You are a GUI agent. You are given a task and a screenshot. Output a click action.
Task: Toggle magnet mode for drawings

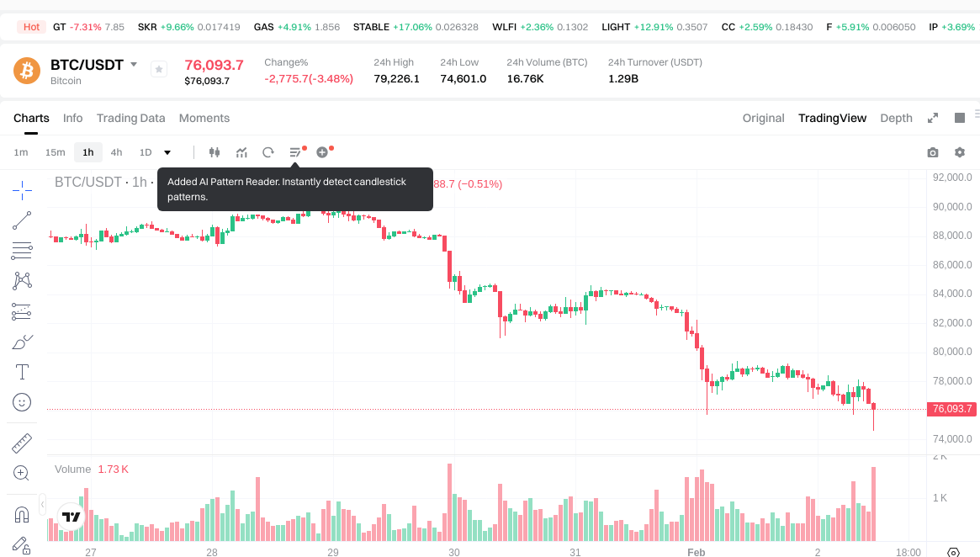coord(22,514)
